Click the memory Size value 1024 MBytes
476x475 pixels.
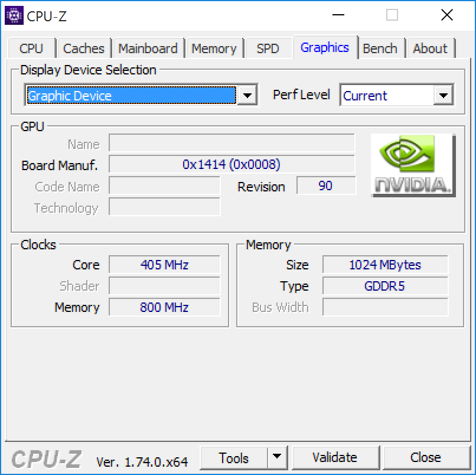click(x=385, y=265)
